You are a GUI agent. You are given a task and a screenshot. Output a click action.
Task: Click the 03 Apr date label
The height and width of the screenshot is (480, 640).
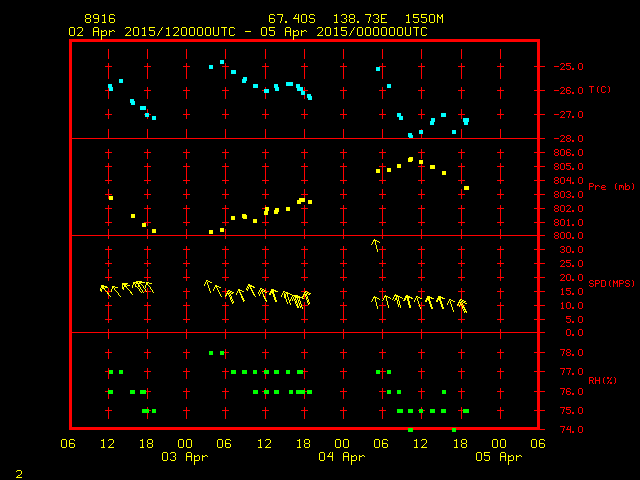click(185, 457)
